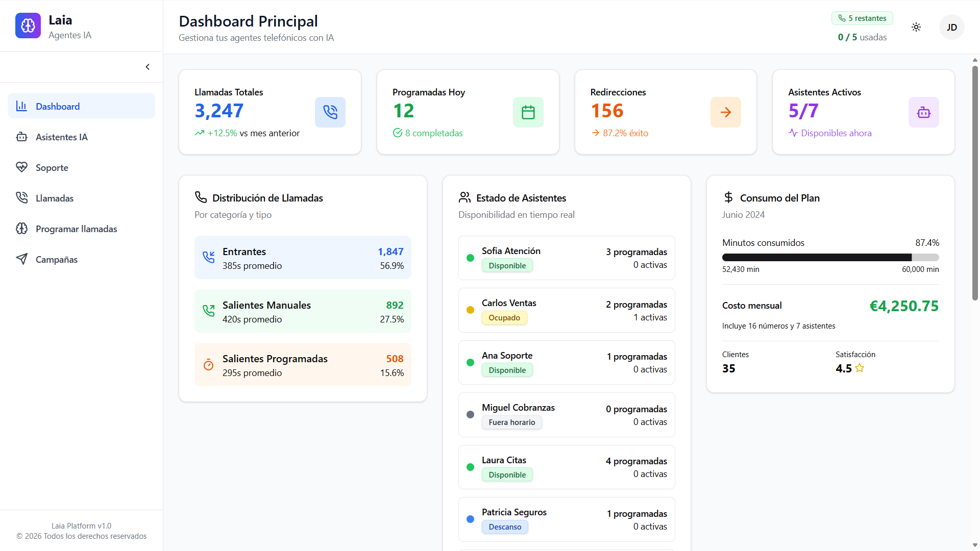Image resolution: width=980 pixels, height=551 pixels.
Task: Go to Programar llamadas in sidebar
Action: click(76, 229)
